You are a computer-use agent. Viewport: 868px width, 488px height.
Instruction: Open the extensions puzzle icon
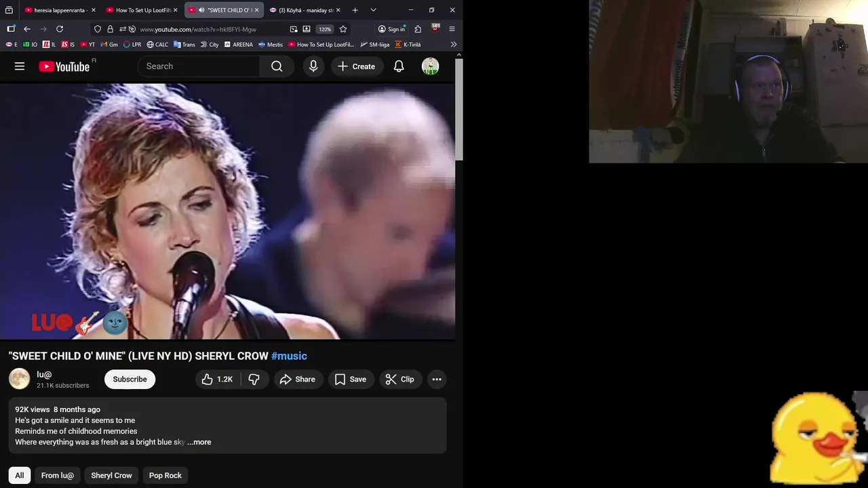418,29
